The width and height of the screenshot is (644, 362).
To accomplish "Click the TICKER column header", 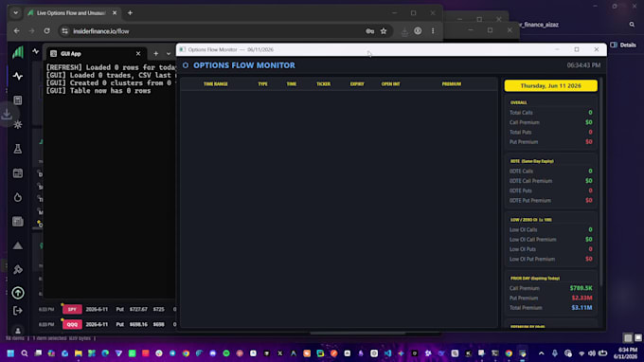I will (324, 83).
